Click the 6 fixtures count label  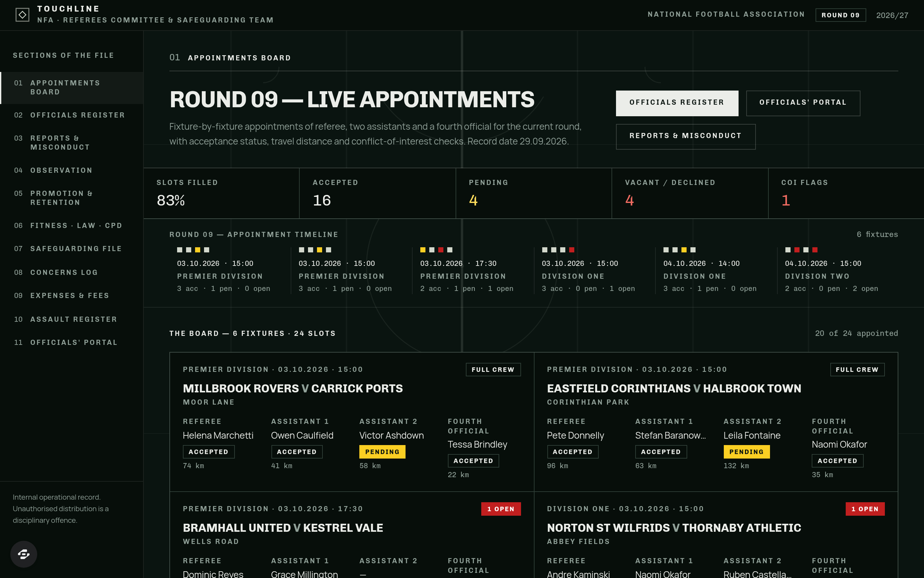coord(877,234)
